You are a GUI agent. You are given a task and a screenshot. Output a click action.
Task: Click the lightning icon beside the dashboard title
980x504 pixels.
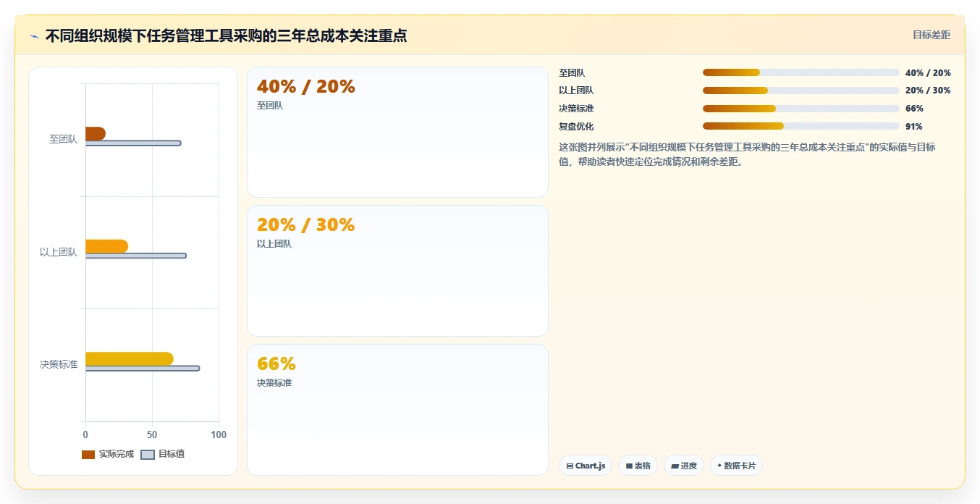[34, 35]
